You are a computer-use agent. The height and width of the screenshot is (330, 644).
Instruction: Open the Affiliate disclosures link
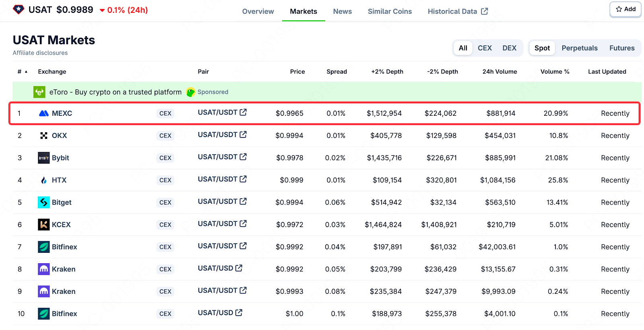(40, 53)
